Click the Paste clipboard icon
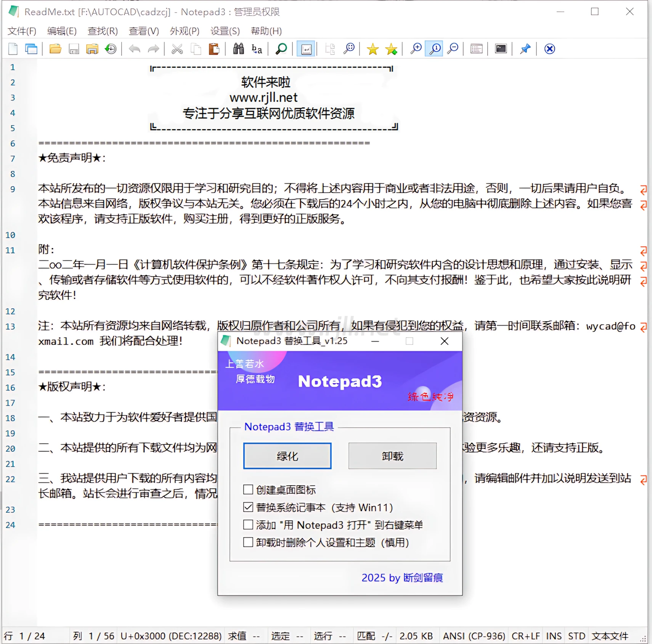The height and width of the screenshot is (644, 652). click(x=214, y=49)
